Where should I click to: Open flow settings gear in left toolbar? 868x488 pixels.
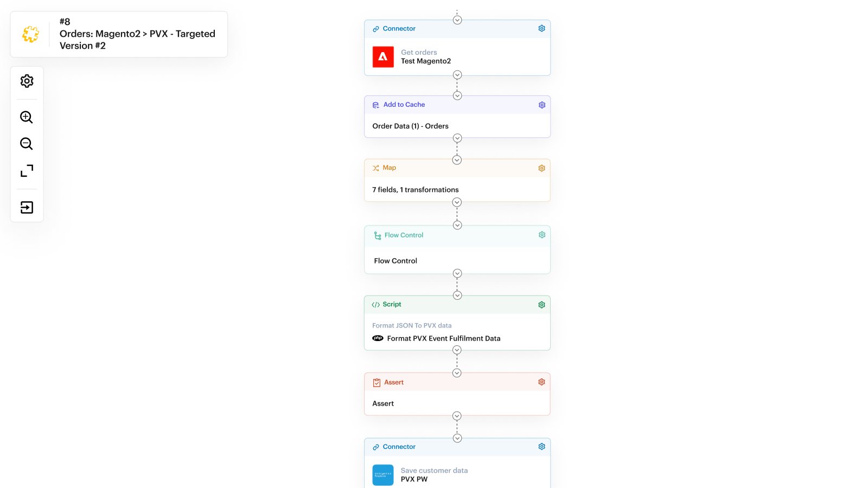[27, 81]
